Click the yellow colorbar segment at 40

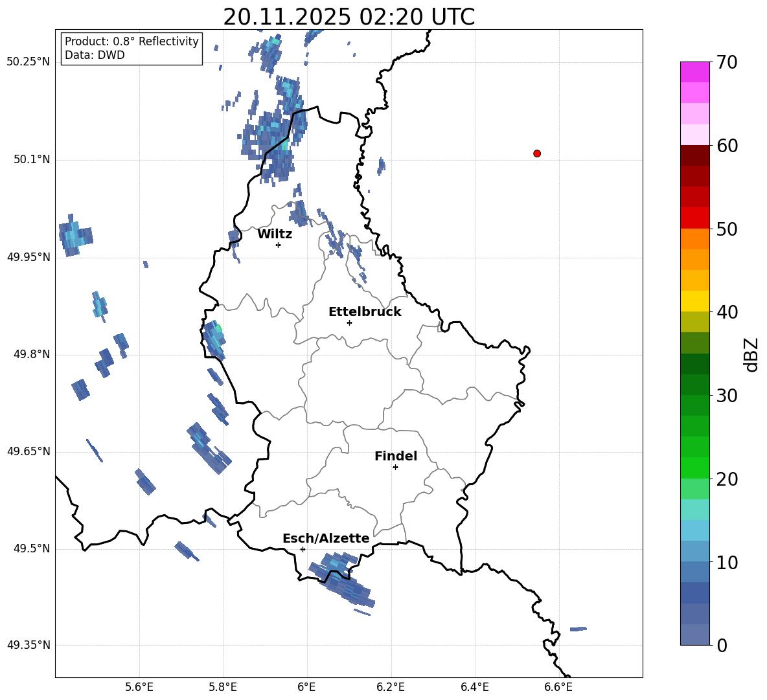tap(694, 301)
